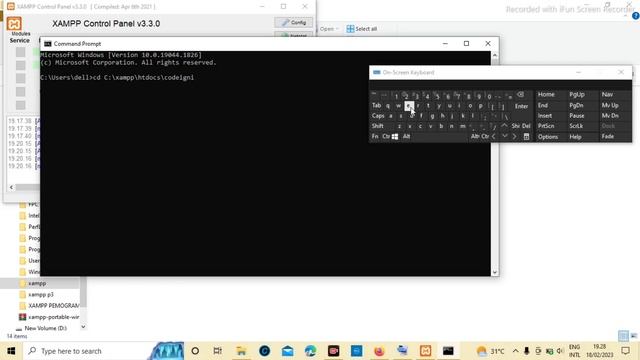Screen dimensions: 640x360
Task: Tap the 'n' key on On-Screen Keyboard
Action: tap(451, 126)
